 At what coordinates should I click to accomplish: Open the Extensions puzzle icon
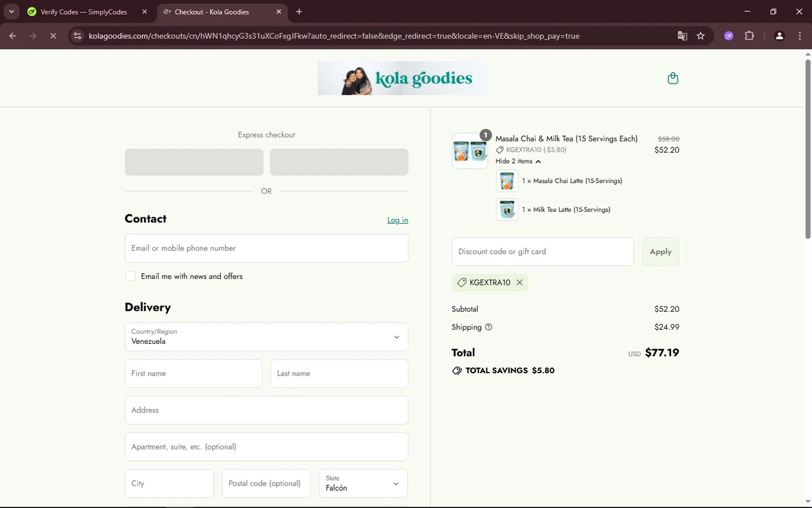pyautogui.click(x=749, y=36)
